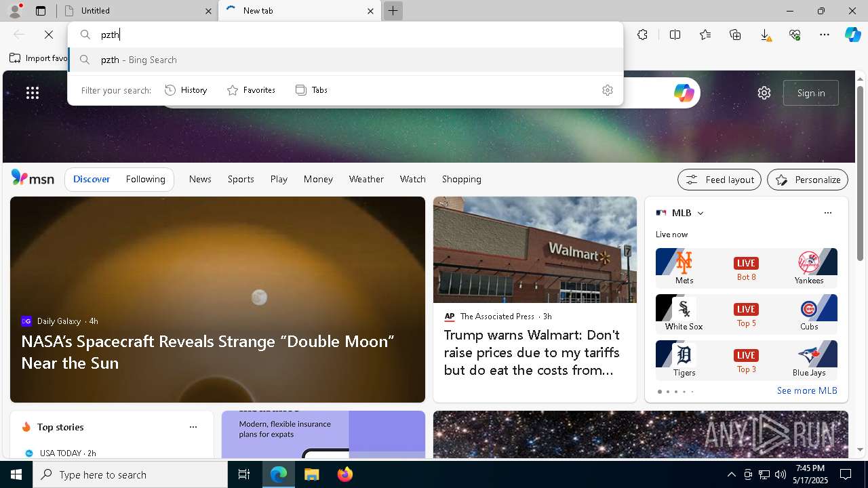868x488 pixels.
Task: Click the Feed layout button
Action: click(719, 180)
